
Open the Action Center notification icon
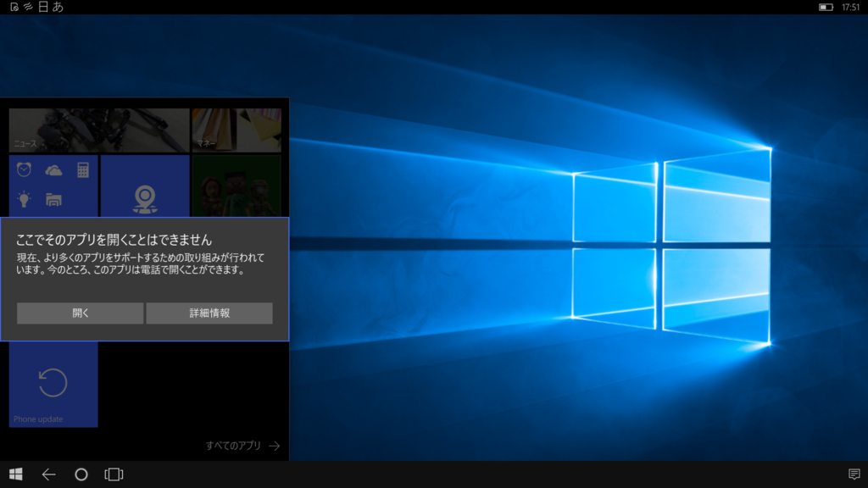point(854,474)
